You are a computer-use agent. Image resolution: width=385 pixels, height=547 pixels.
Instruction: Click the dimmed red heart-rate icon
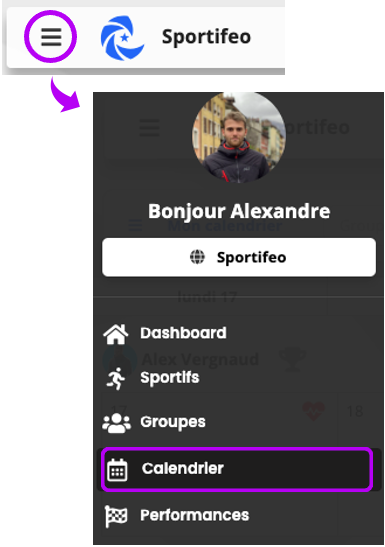tap(314, 411)
